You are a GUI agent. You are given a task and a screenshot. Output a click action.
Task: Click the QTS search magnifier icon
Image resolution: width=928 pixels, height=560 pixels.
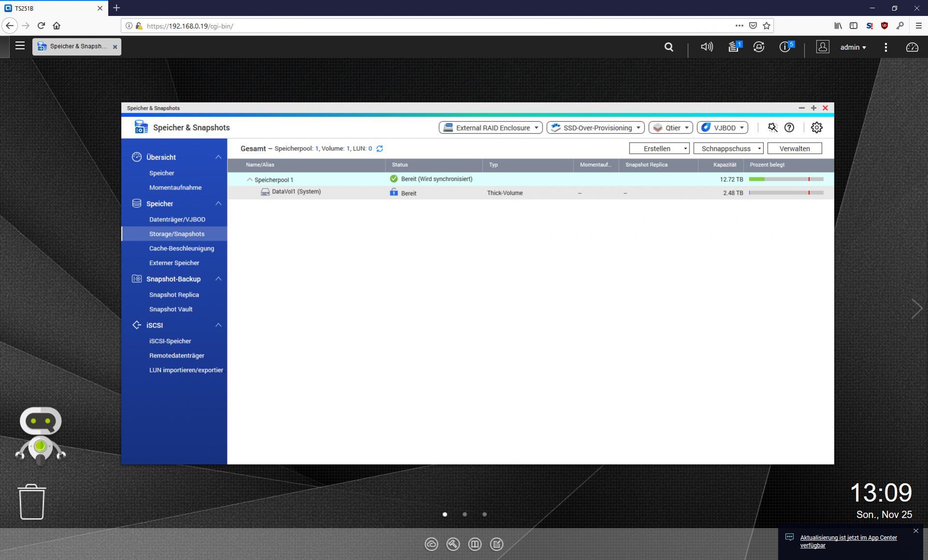tap(669, 47)
